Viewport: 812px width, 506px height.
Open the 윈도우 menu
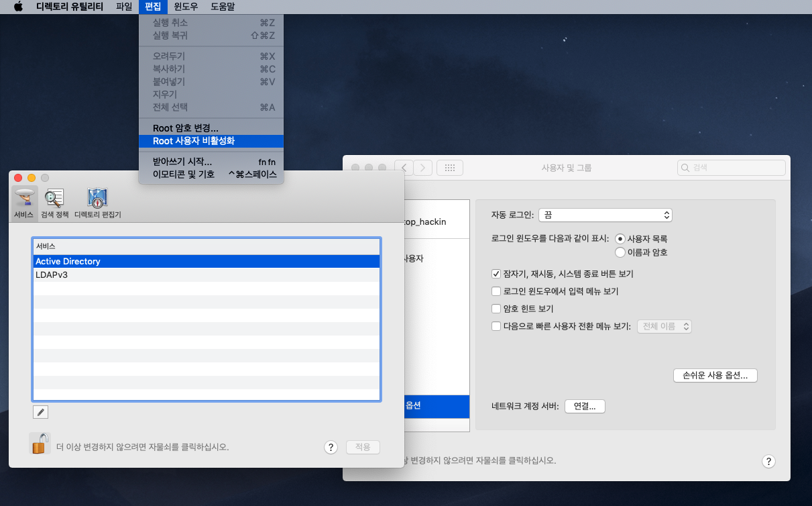click(186, 7)
